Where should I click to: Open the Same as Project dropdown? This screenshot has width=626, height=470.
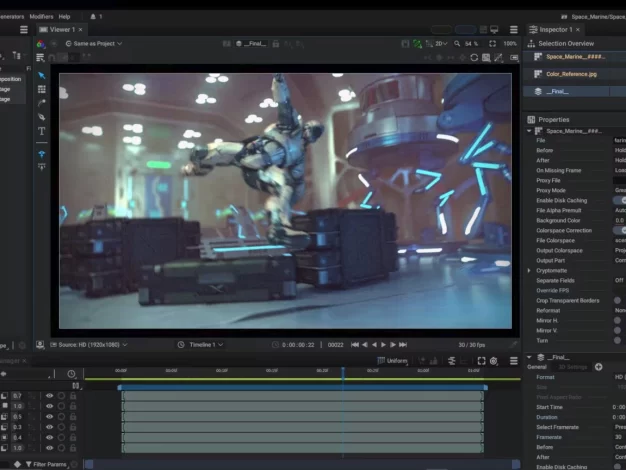[93, 44]
